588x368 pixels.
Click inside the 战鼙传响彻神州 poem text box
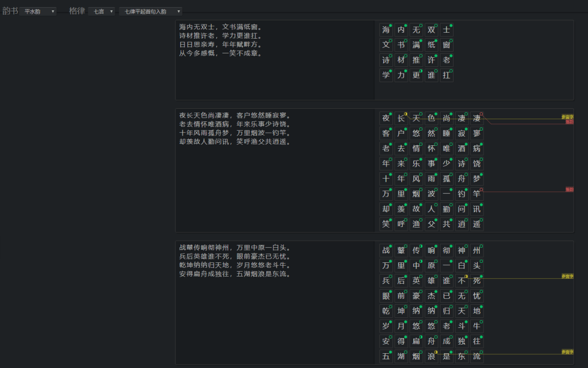coord(275,302)
